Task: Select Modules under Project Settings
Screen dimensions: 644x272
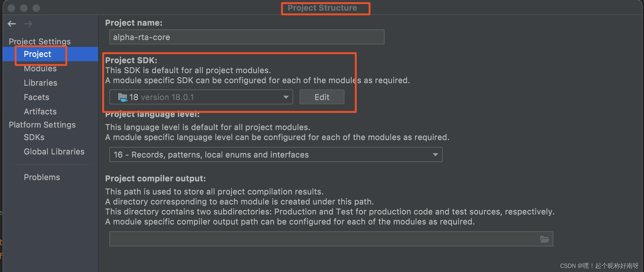Action: (x=40, y=68)
